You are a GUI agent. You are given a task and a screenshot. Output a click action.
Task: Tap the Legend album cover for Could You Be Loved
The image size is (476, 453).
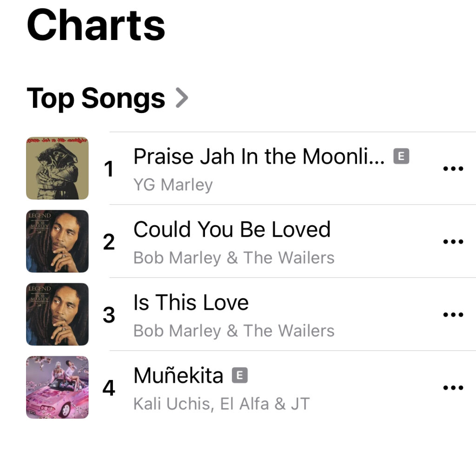[x=57, y=241]
